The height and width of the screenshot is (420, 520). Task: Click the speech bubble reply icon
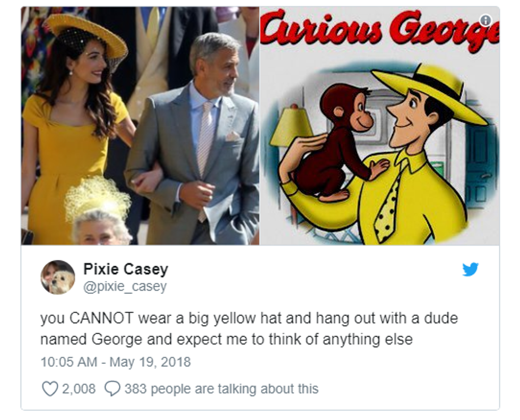click(112, 389)
